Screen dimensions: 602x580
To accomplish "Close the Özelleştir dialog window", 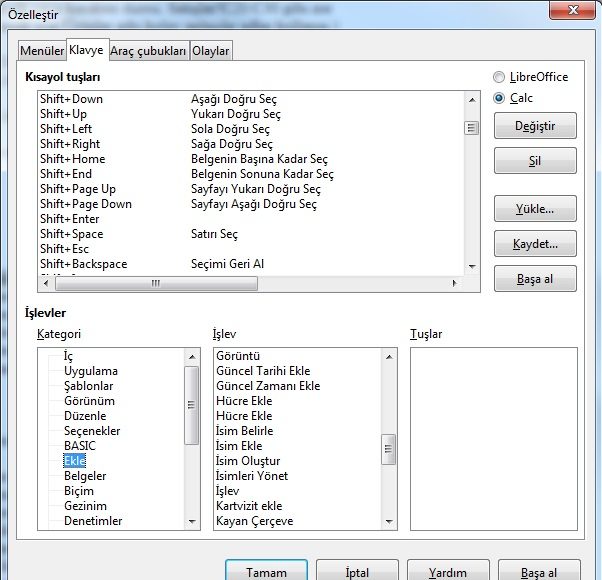I will click(573, 10).
